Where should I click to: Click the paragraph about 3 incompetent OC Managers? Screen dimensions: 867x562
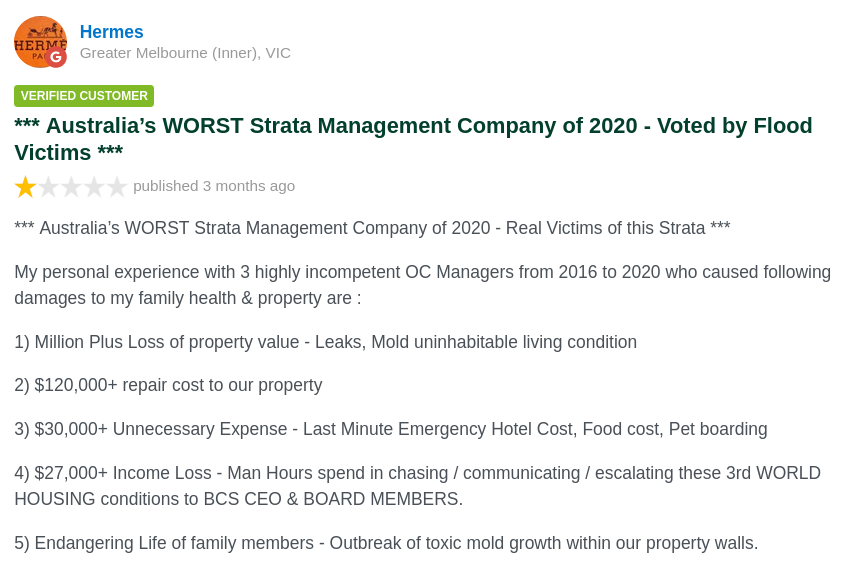422,285
